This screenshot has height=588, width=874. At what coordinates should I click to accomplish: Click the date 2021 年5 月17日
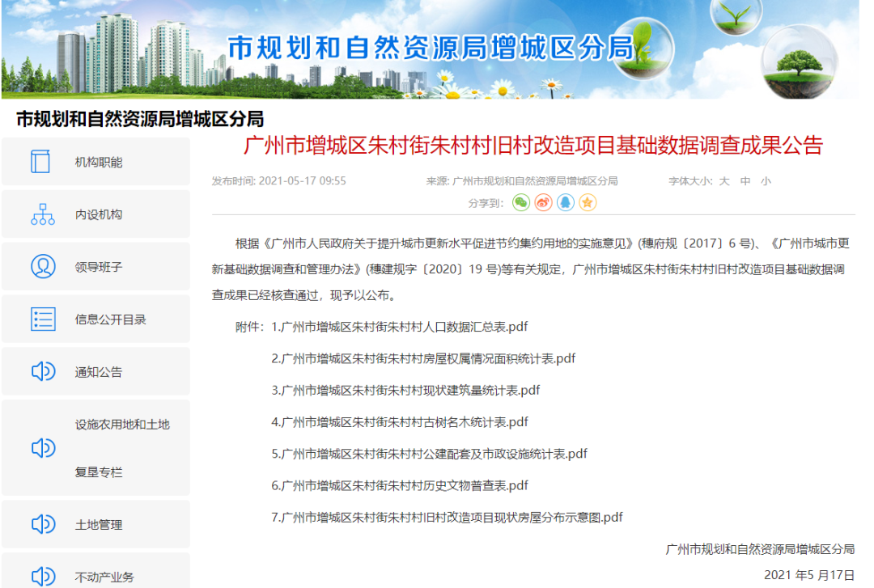click(x=808, y=574)
